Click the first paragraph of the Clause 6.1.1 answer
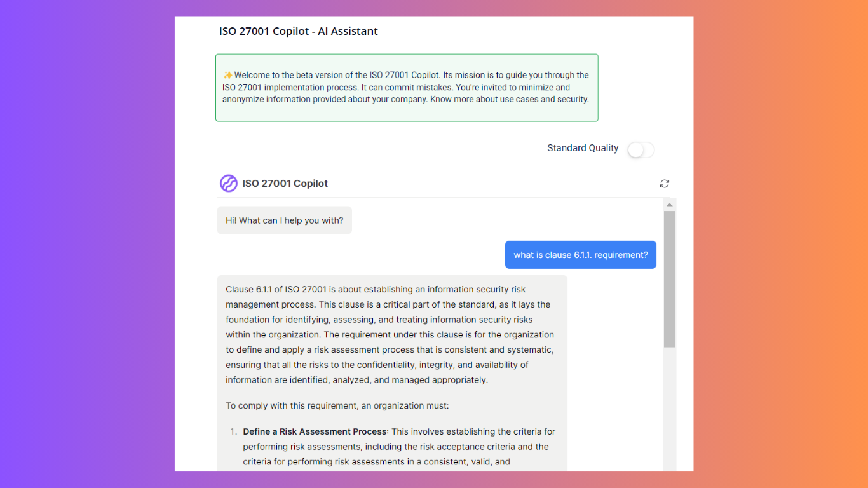Image resolution: width=868 pixels, height=488 pixels. (391, 335)
